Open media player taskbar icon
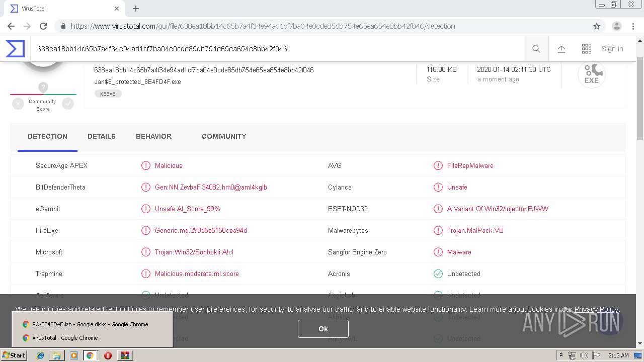 point(74,355)
